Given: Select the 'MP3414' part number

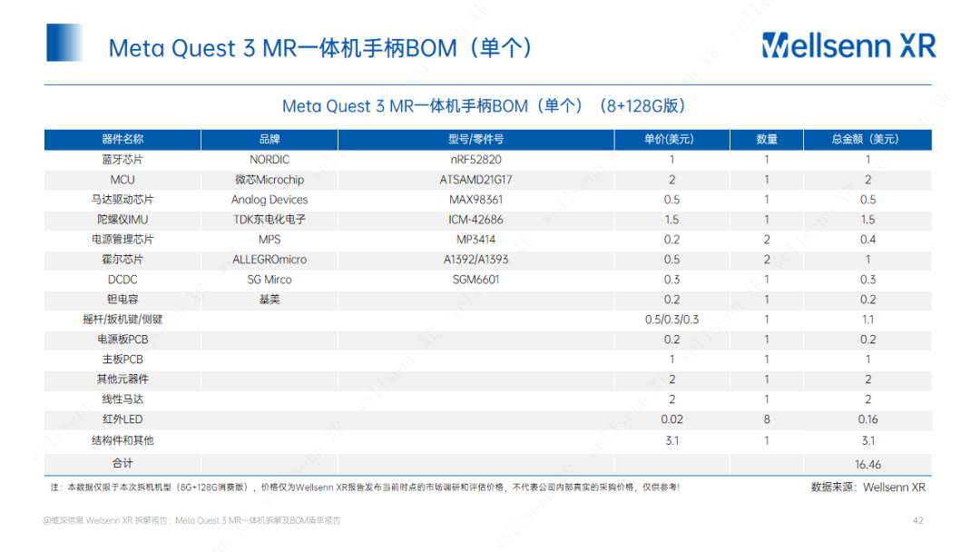Looking at the screenshot, I should tap(475, 240).
